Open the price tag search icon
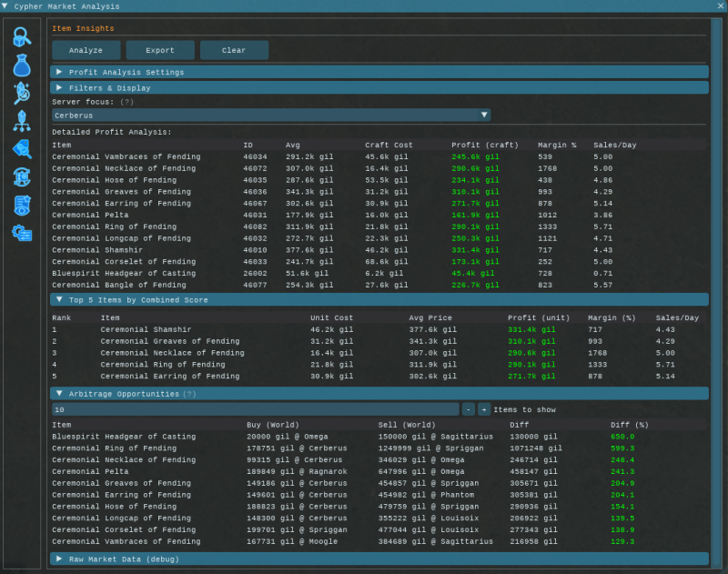Viewport: 728px width, 574px height. pos(22,149)
